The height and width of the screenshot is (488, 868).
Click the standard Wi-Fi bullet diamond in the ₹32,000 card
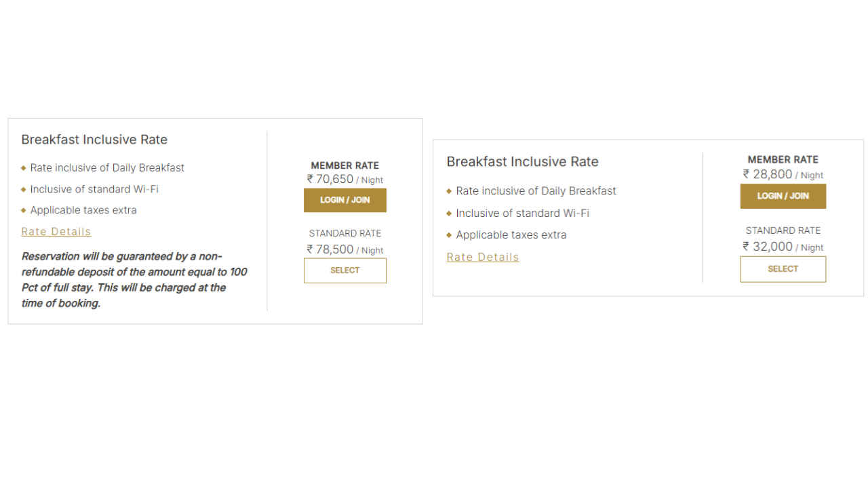449,213
